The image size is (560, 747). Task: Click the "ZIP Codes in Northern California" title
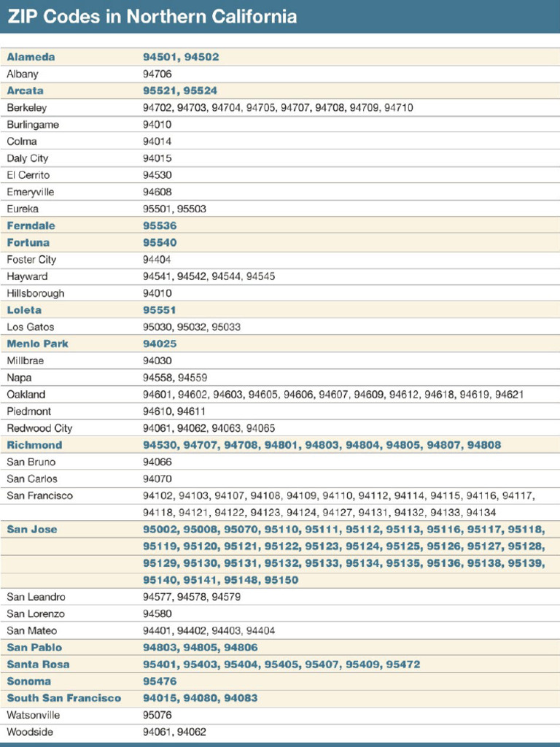tap(152, 17)
